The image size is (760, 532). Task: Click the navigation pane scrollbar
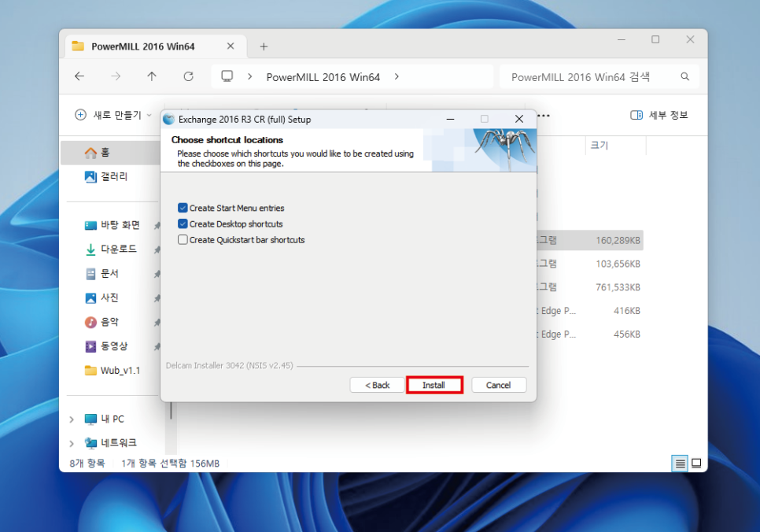pyautogui.click(x=171, y=412)
